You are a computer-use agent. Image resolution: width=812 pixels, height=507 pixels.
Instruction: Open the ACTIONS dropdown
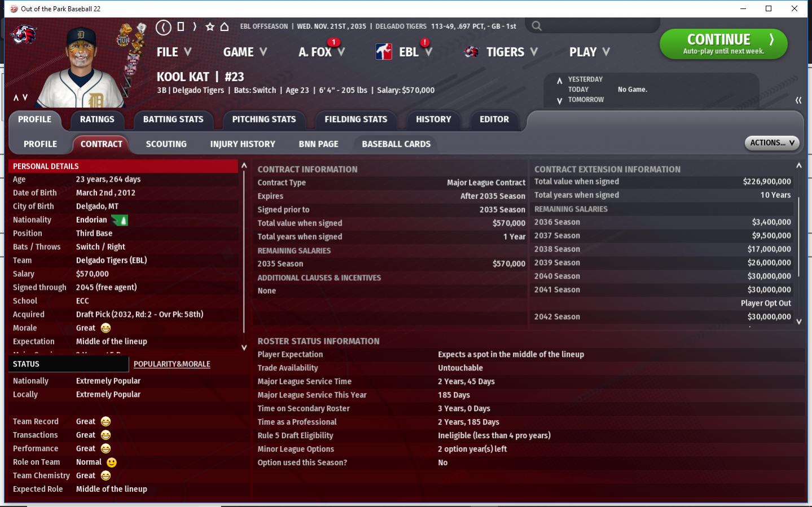coord(772,143)
